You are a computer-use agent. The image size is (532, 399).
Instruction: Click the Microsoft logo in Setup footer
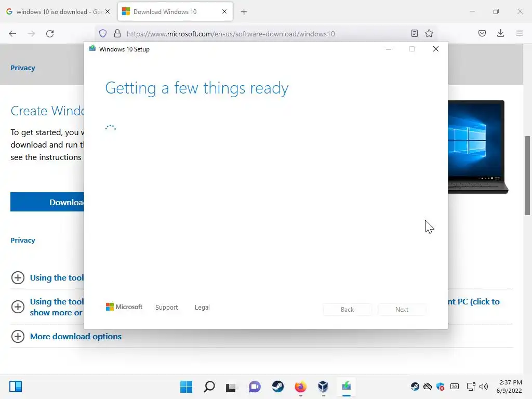click(124, 307)
